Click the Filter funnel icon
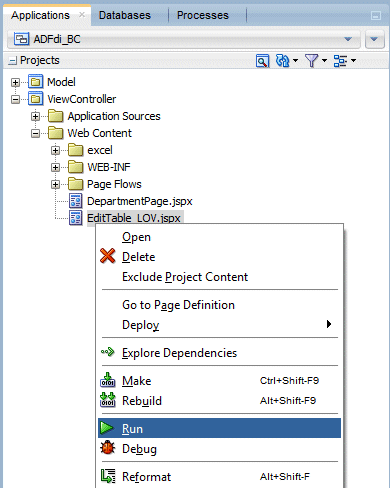The height and width of the screenshot is (488, 390). (x=312, y=61)
